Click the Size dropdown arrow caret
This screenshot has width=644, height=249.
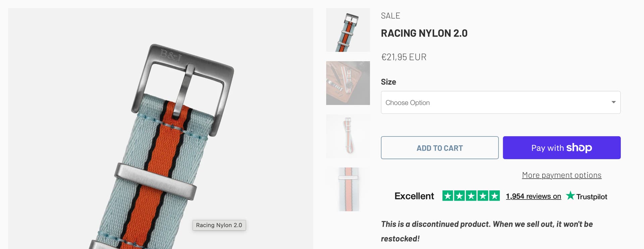(x=613, y=102)
